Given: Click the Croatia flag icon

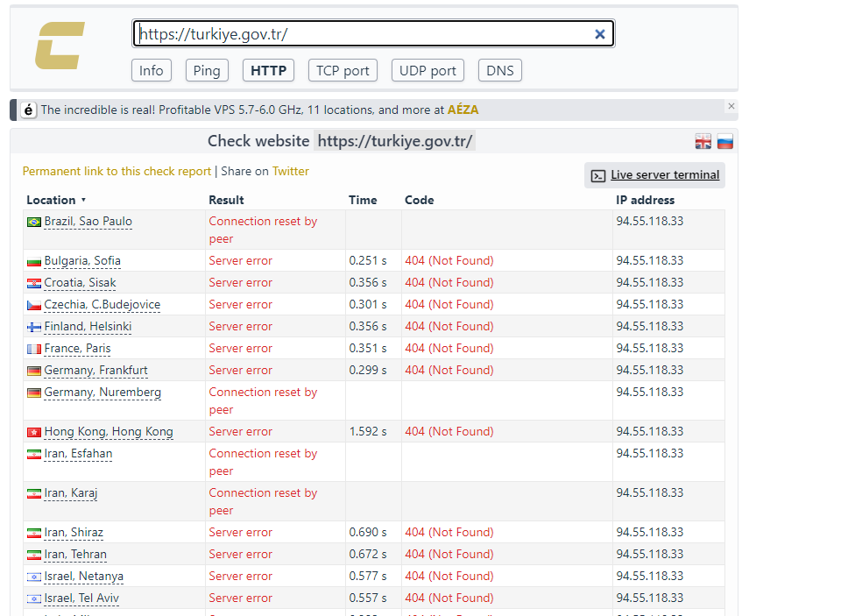Looking at the screenshot, I should [x=34, y=283].
